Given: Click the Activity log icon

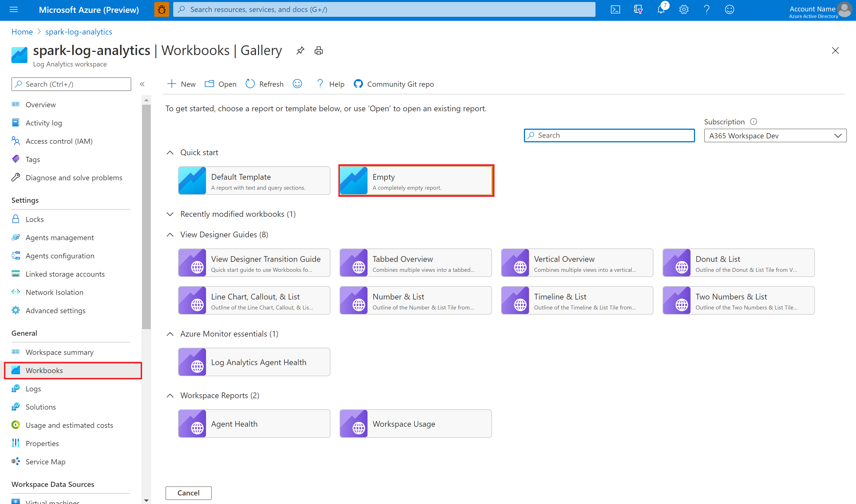Looking at the screenshot, I should [16, 122].
